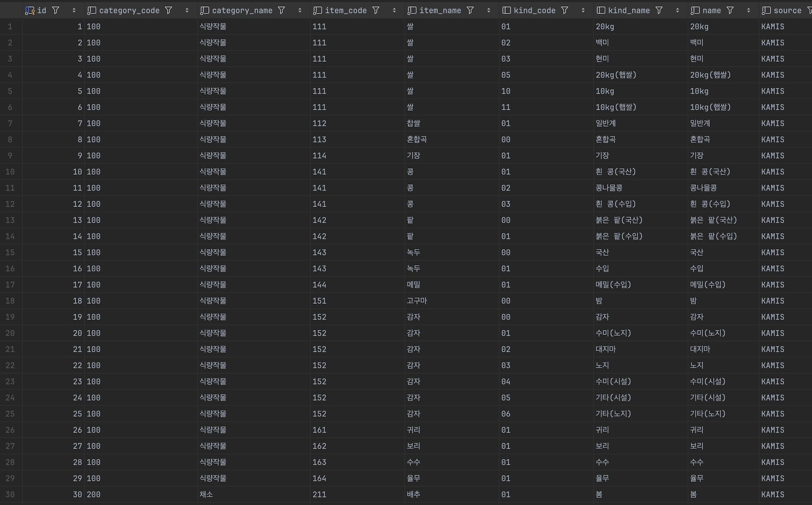Click the 수미(시설) cell in name column

[x=708, y=382]
